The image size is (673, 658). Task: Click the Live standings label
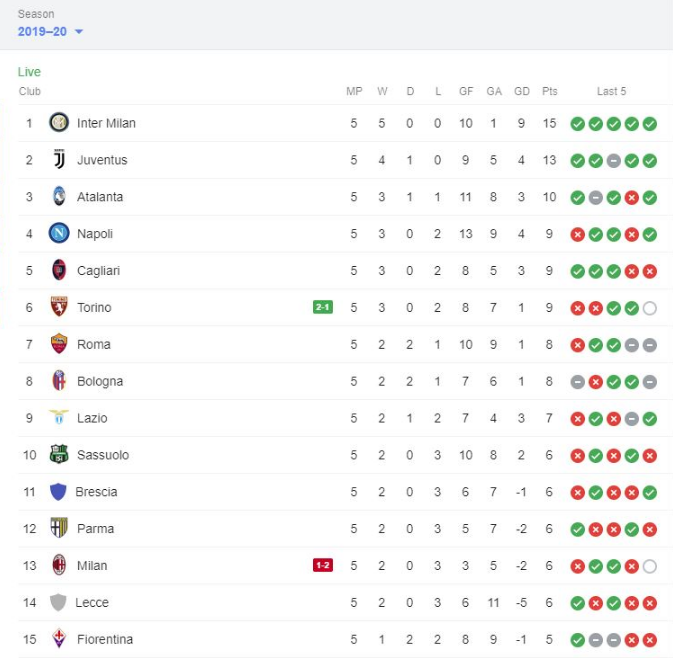[x=29, y=72]
